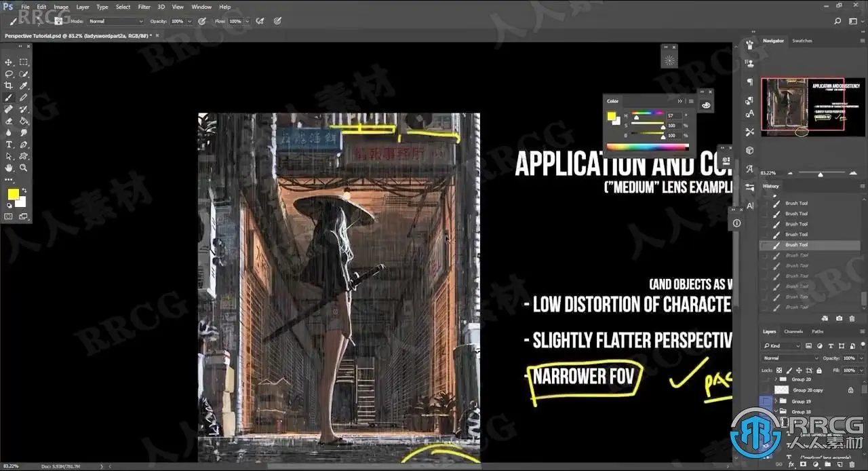Select the Zoom tool
Viewport: 868px width, 471px height.
point(24,168)
